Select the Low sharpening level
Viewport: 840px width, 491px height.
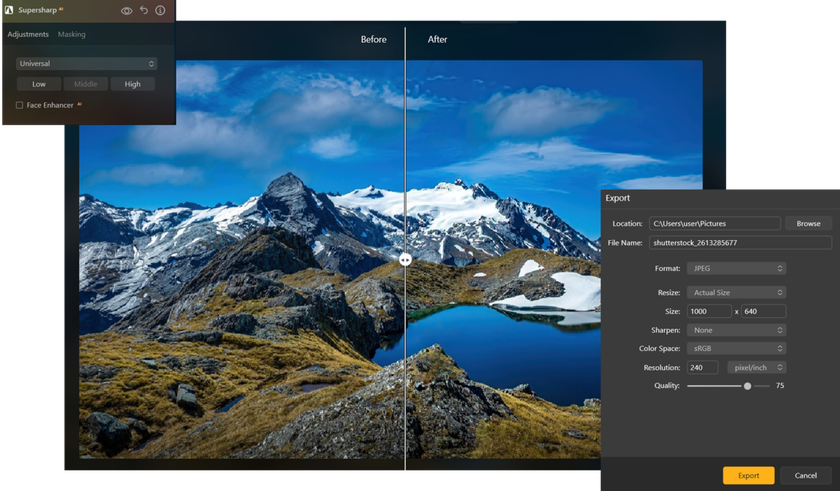(39, 84)
